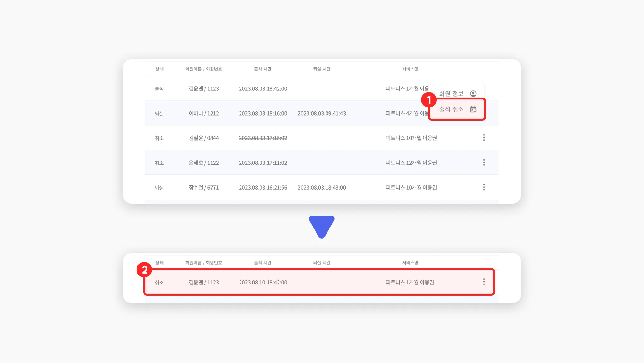Click the 회원 정보 profile icon
Viewport: 644px width, 363px height.
point(473,94)
